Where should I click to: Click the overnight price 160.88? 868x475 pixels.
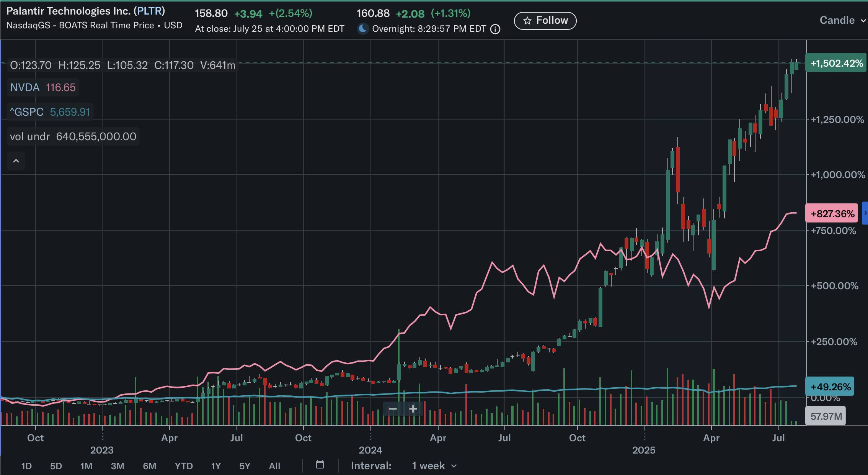click(x=373, y=13)
